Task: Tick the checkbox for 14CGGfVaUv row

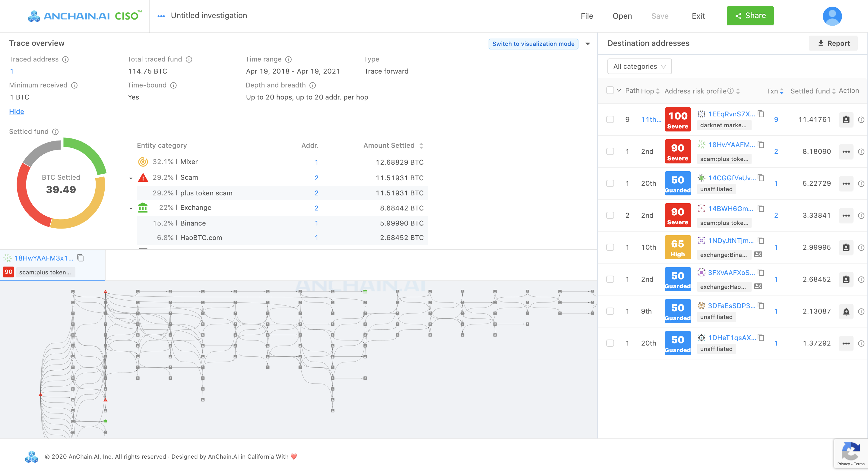Action: click(x=610, y=184)
